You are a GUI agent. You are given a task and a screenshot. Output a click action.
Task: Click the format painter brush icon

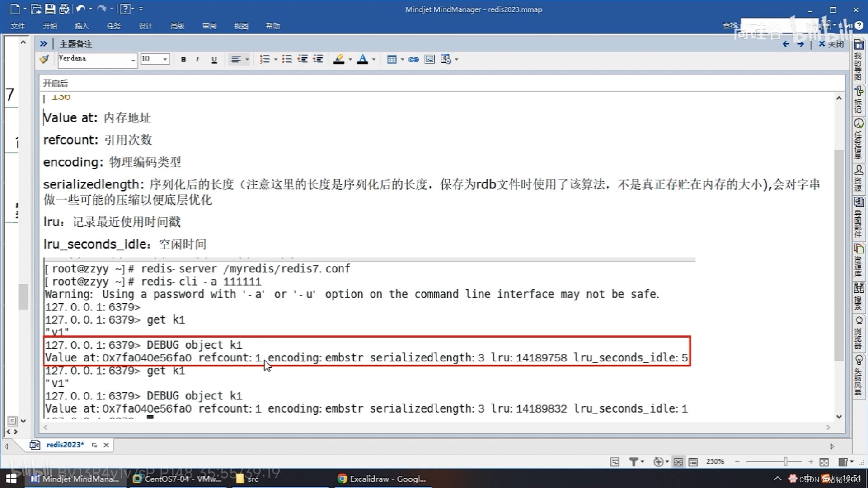44,59
